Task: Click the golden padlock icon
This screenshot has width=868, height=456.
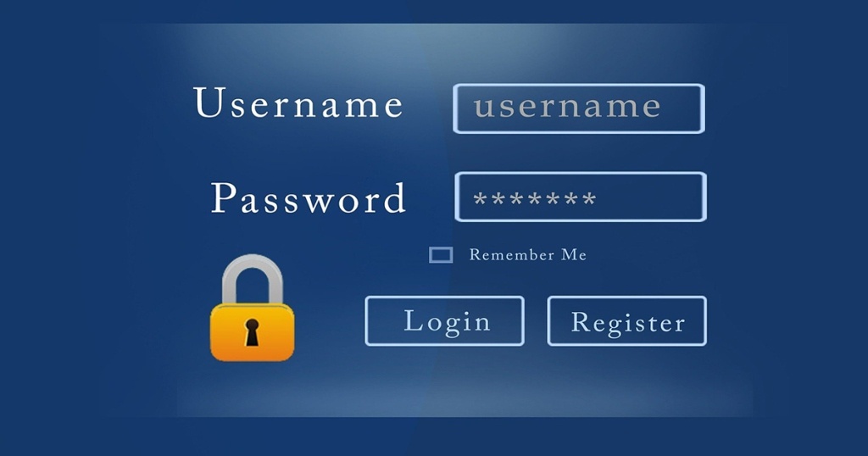Action: click(x=253, y=308)
